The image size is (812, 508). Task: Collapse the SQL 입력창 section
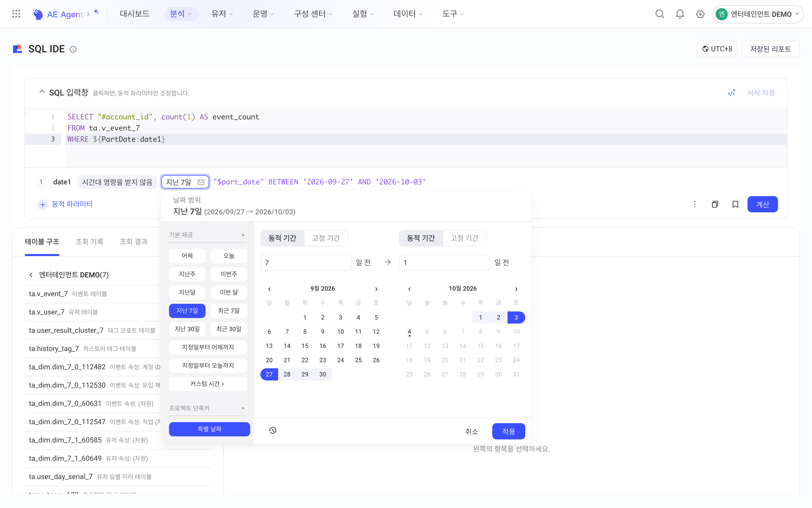[x=42, y=92]
